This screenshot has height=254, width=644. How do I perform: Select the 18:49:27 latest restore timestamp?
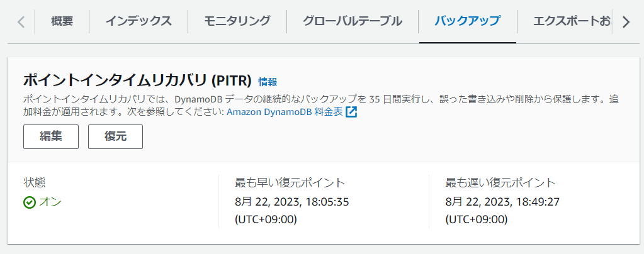(x=502, y=202)
